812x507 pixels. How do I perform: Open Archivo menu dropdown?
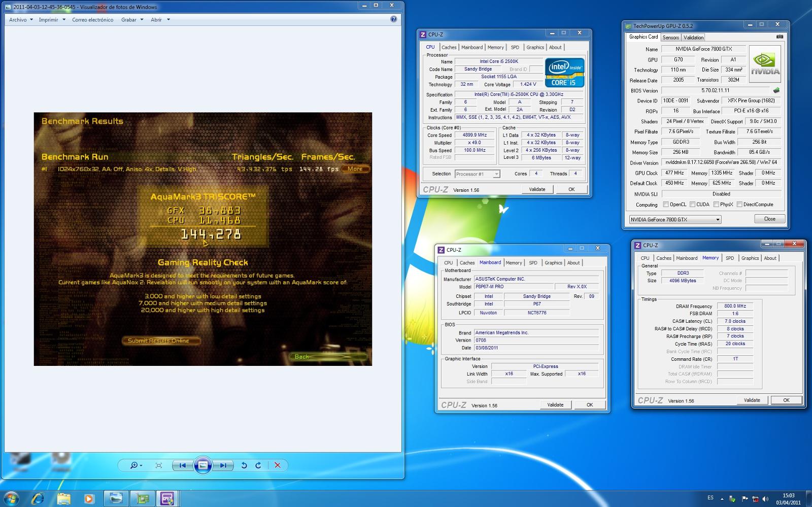(21, 20)
